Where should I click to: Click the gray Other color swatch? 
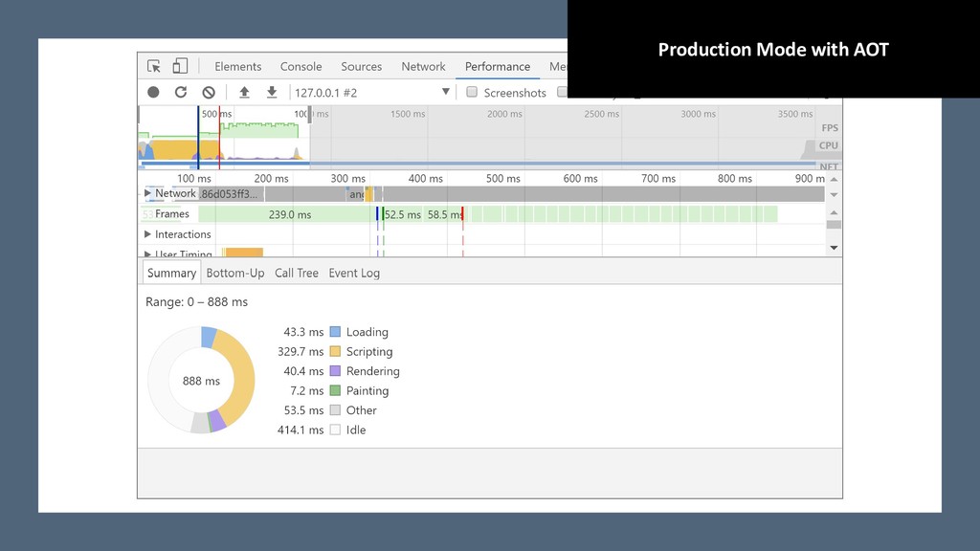(335, 409)
